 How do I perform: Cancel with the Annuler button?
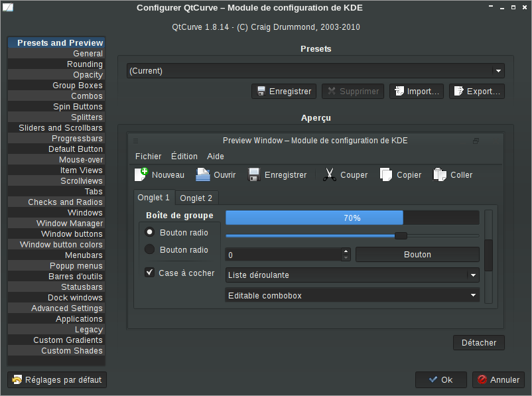click(x=498, y=379)
